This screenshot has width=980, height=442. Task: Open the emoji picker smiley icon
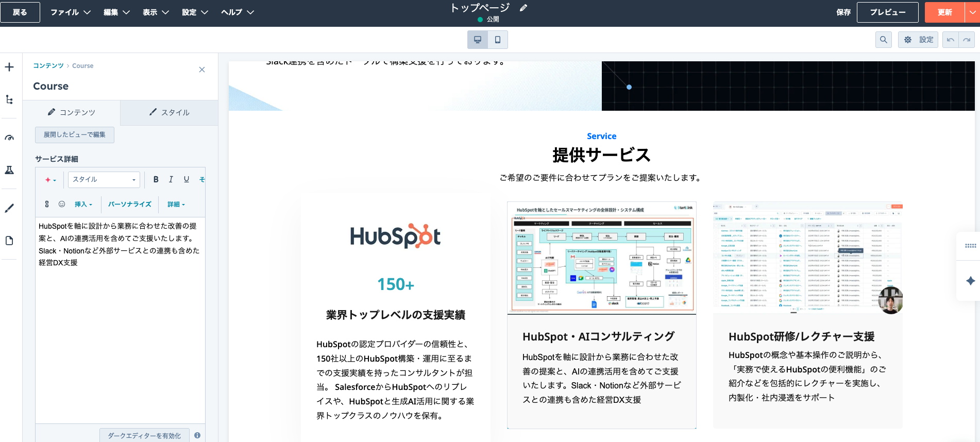click(62, 204)
